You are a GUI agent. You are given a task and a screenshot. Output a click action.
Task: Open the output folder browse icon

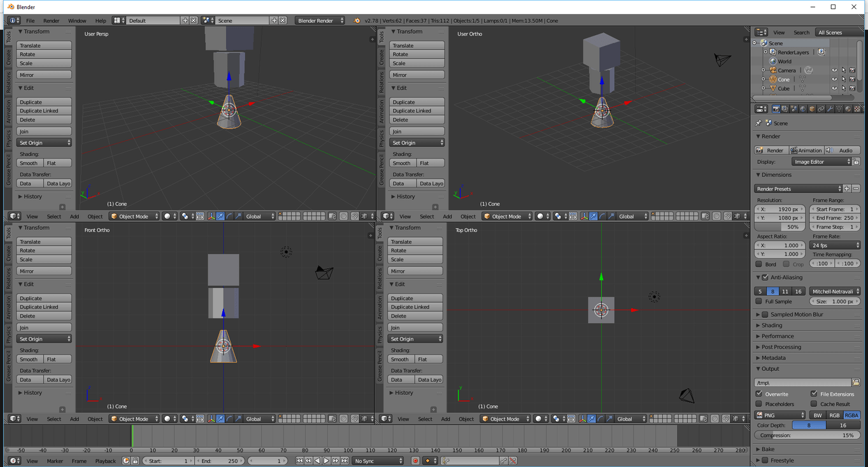856,383
